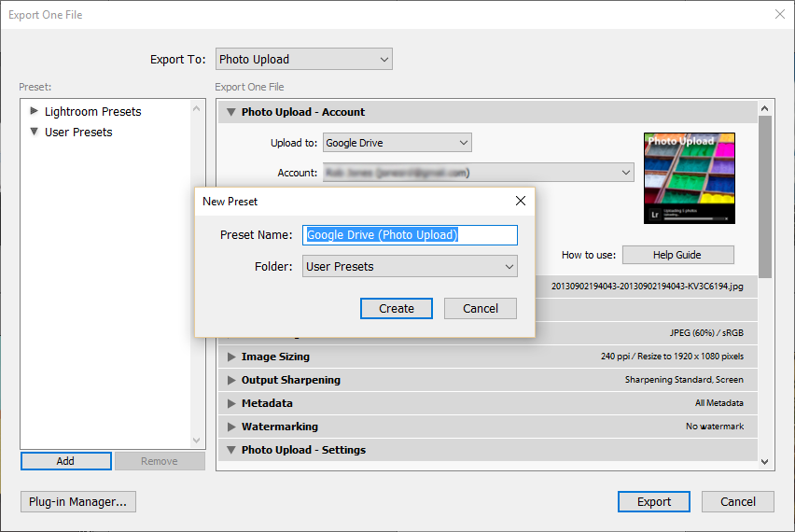Open the Export To dropdown
The height and width of the screenshot is (532, 795).
(x=303, y=60)
